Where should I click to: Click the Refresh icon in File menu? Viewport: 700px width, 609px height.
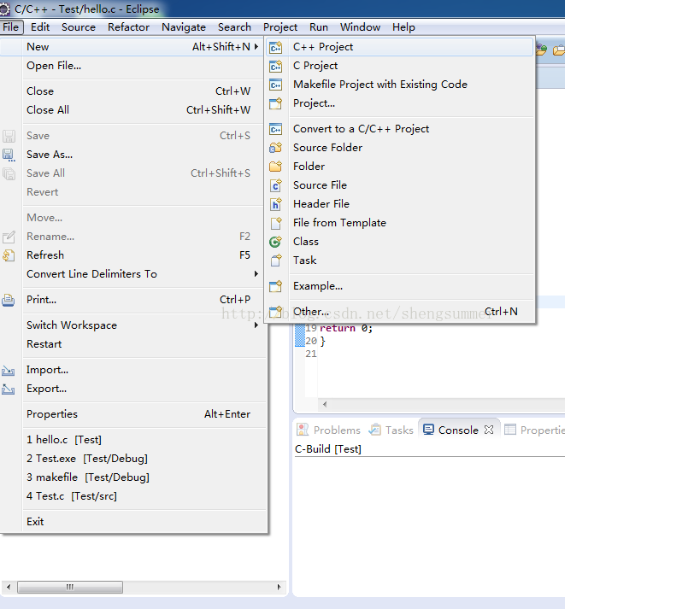click(9, 255)
